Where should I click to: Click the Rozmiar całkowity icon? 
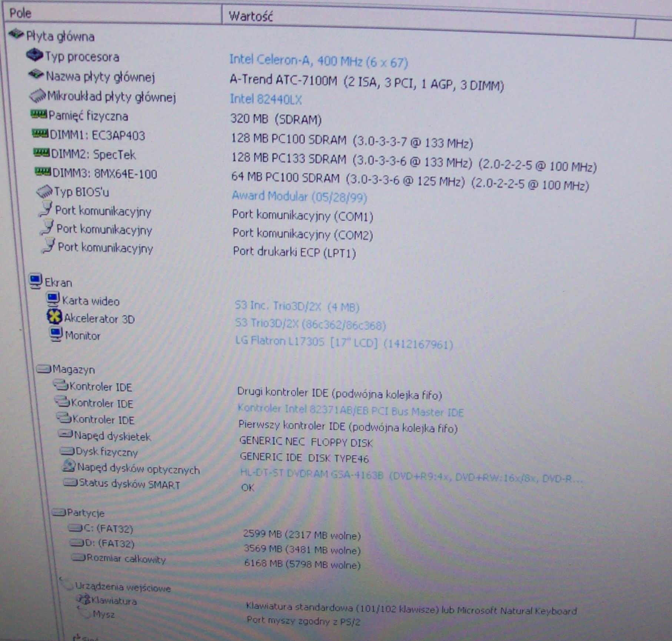click(79, 557)
